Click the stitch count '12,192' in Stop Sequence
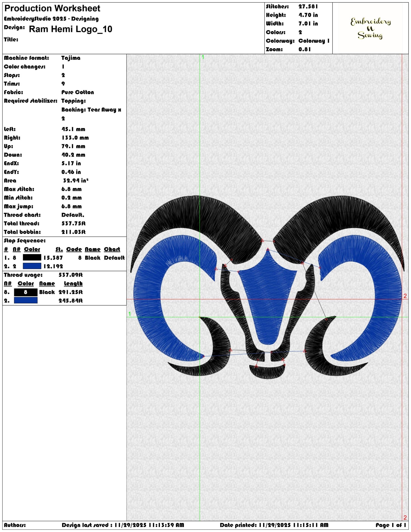Image resolution: width=411 pixels, height=532 pixels. pyautogui.click(x=53, y=266)
